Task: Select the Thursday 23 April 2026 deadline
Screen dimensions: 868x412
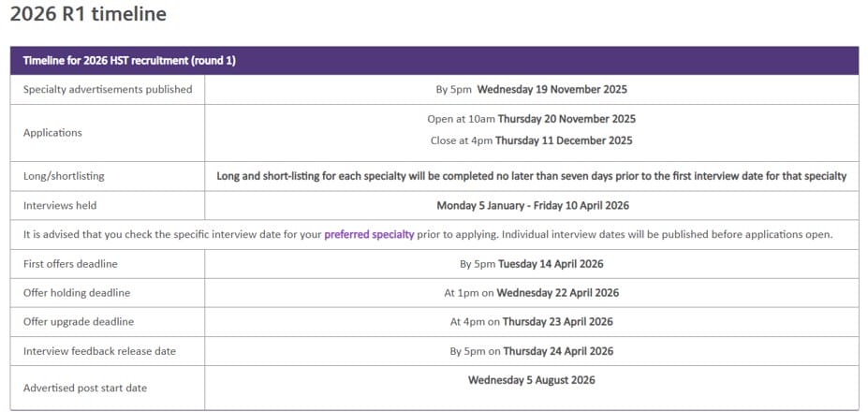Action: coord(557,322)
